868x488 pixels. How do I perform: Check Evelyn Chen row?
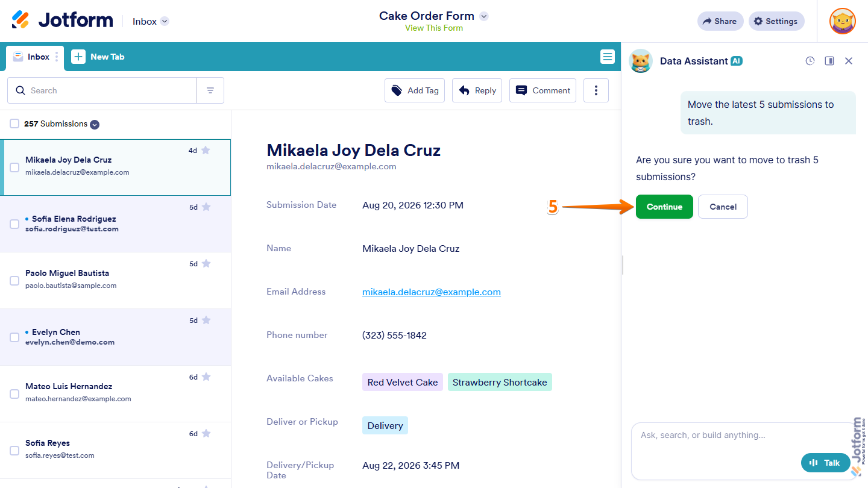click(x=14, y=337)
